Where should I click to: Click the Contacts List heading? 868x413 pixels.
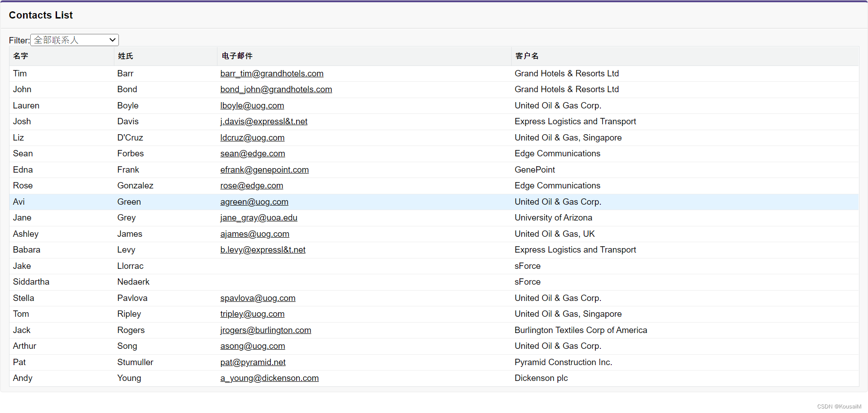(41, 15)
